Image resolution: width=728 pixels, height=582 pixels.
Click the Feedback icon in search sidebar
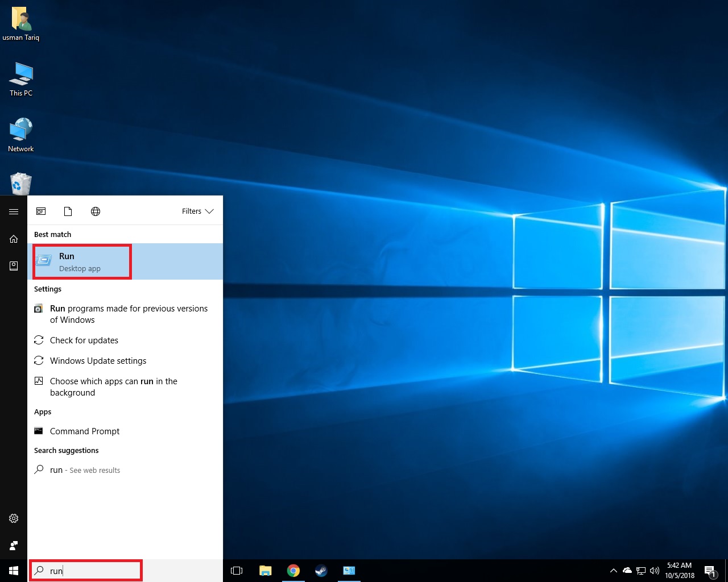click(14, 546)
